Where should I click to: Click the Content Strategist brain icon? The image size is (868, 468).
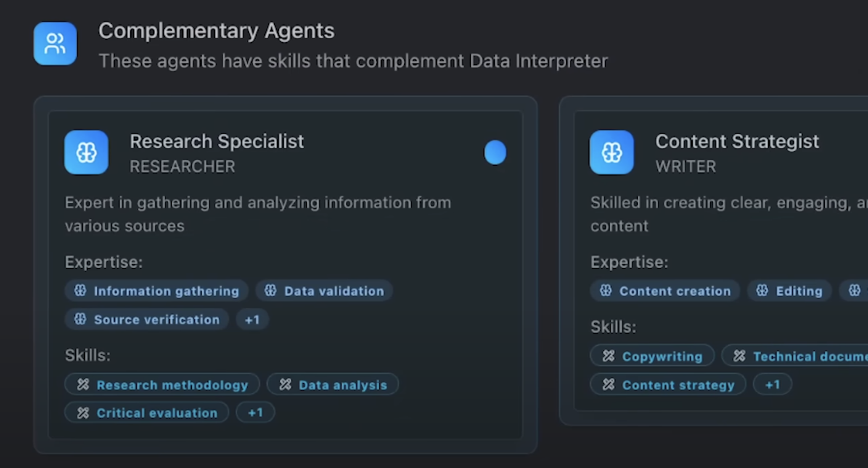(x=612, y=152)
